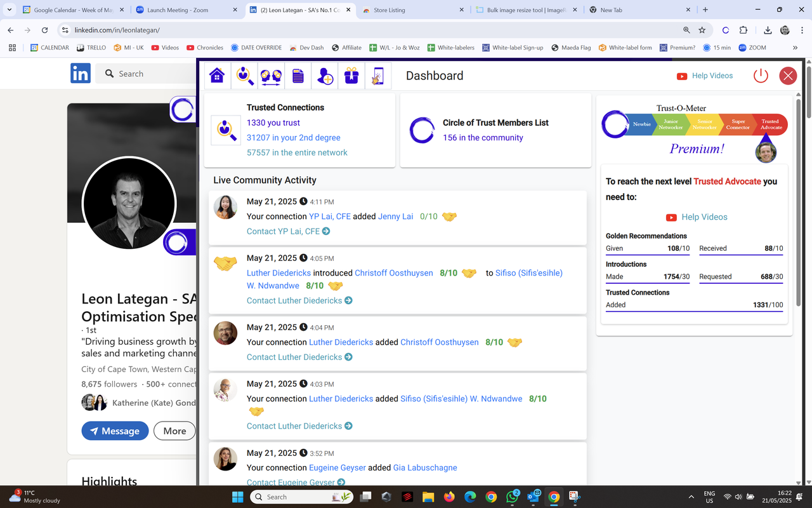Click Contact YP Lai, CFE

point(288,231)
